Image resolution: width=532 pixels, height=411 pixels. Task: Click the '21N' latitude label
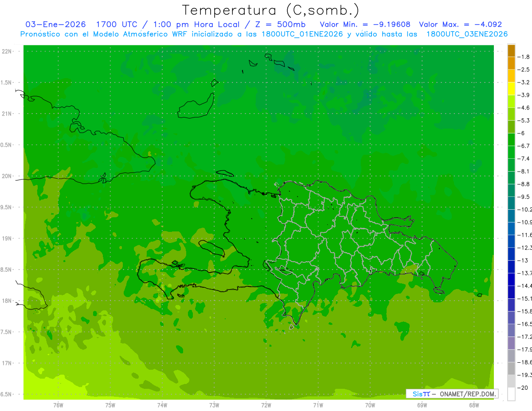point(7,114)
